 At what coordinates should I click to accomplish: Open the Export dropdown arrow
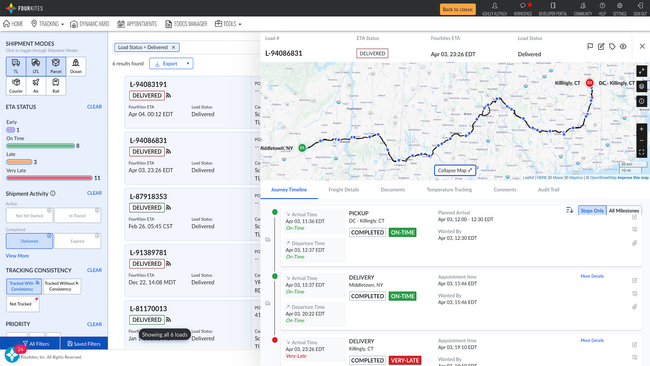click(x=188, y=63)
